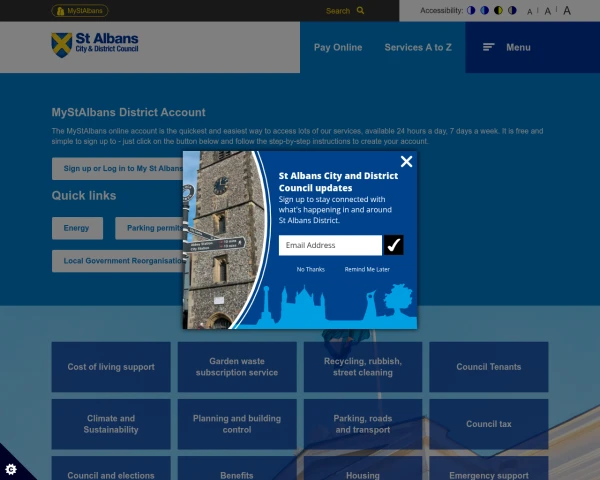Set smallest text size A
The width and height of the screenshot is (600, 480).
tap(530, 12)
